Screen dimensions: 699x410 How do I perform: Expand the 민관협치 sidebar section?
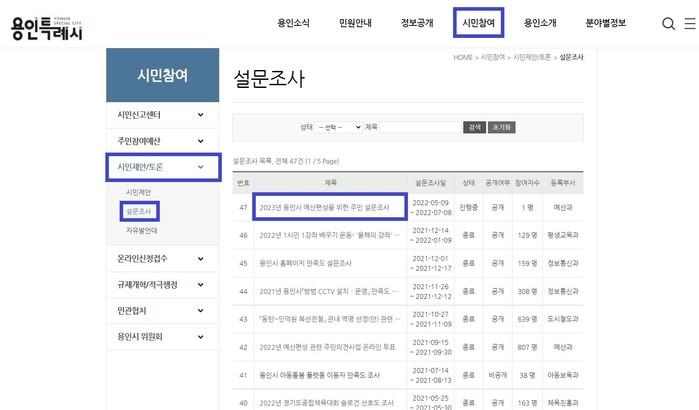[163, 311]
